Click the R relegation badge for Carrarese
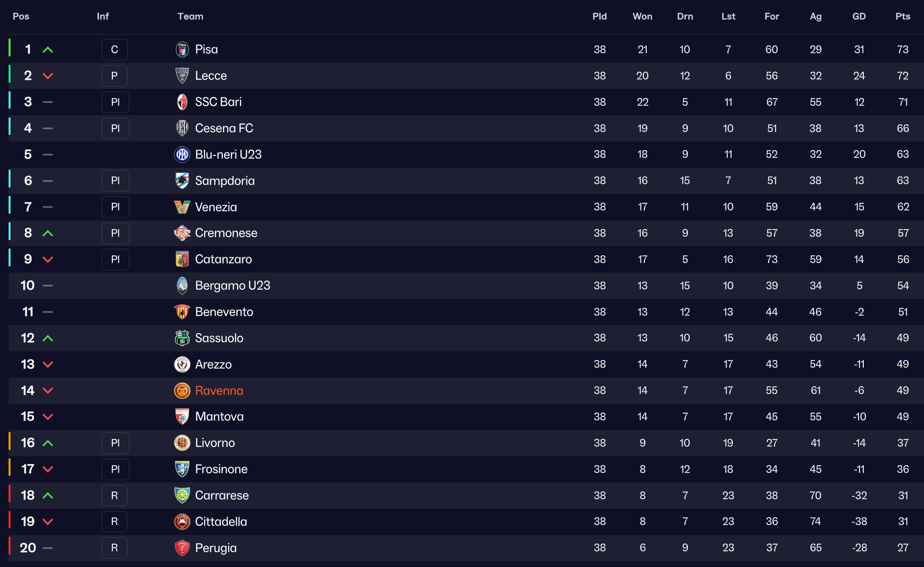Image resolution: width=924 pixels, height=567 pixels. (x=115, y=496)
